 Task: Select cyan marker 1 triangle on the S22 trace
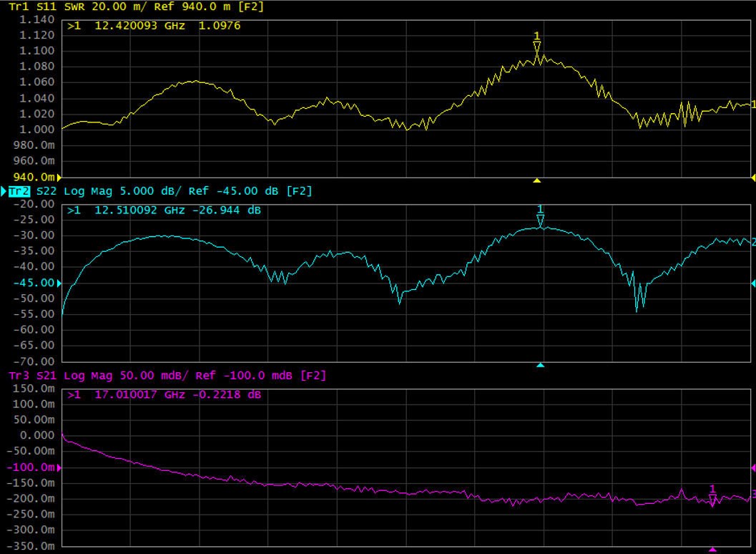coord(541,221)
